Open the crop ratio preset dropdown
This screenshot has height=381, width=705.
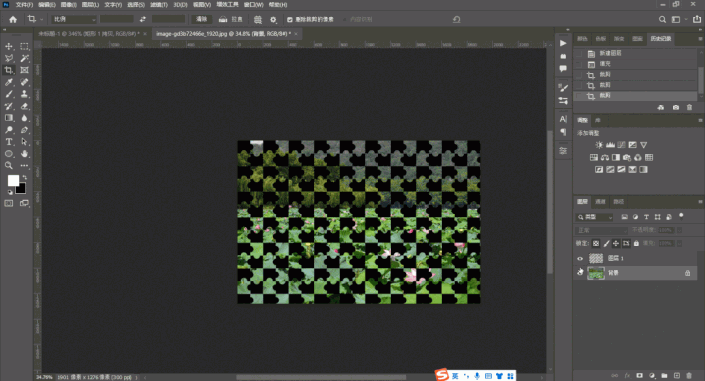point(74,19)
